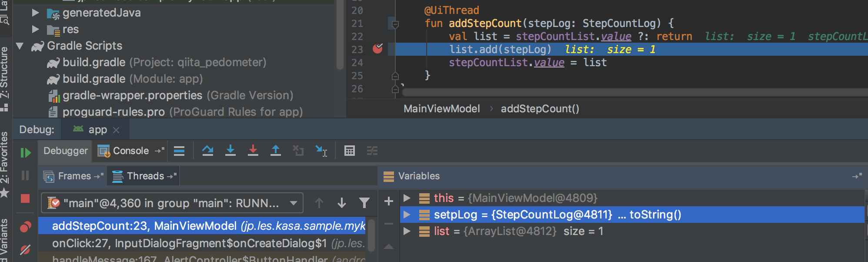Click the pin icon beside Threads tab

point(172,176)
